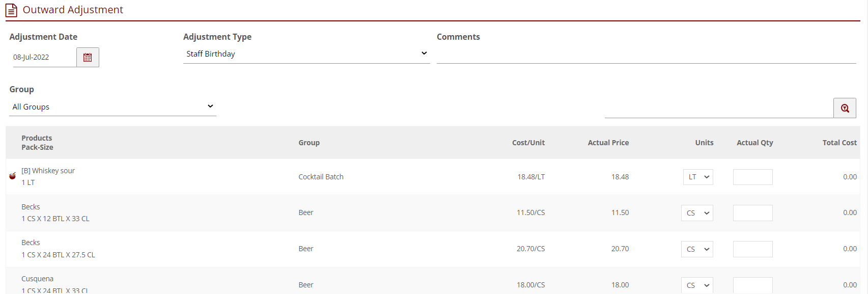This screenshot has height=294, width=868.
Task: Open units dropdown for Becks 24 BTL
Action: [697, 249]
